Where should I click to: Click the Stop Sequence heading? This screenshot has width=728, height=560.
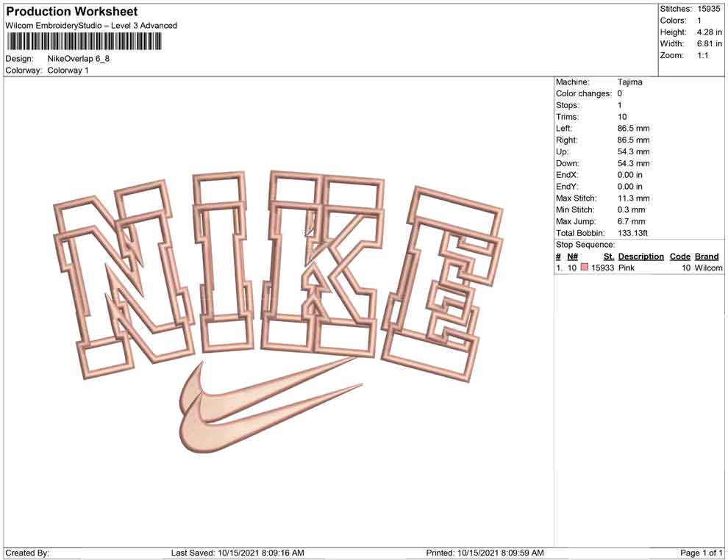pos(585,245)
